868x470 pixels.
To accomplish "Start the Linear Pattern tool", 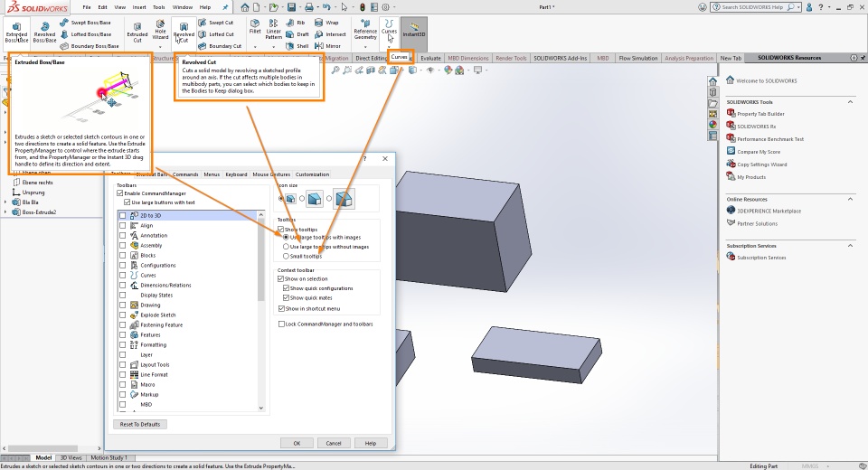I will (x=273, y=29).
